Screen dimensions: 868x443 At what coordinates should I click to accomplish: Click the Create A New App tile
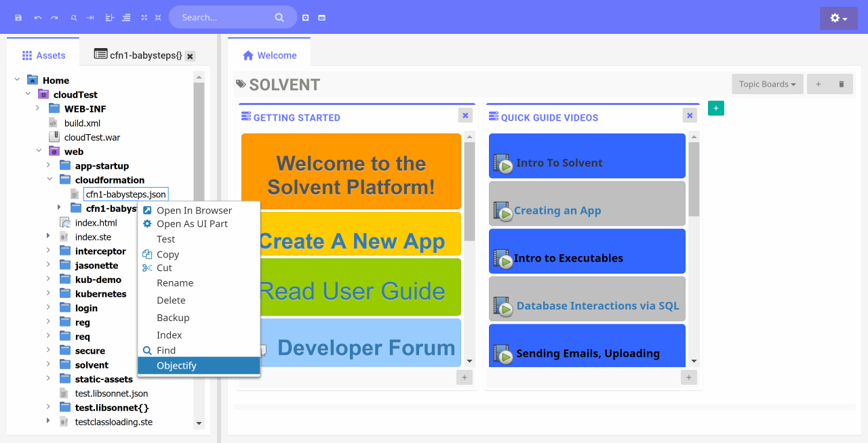pyautogui.click(x=351, y=241)
